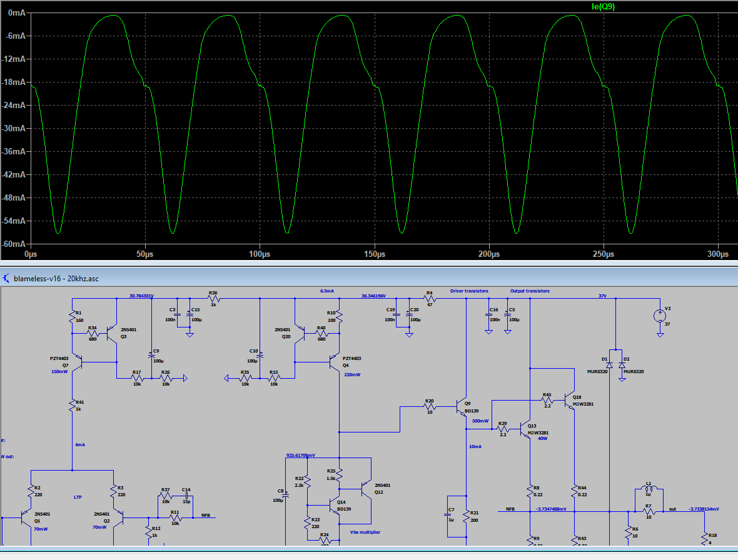Screen dimensions: 738x560
Task: Select resistor R22 2.2k
Action: 307,482
